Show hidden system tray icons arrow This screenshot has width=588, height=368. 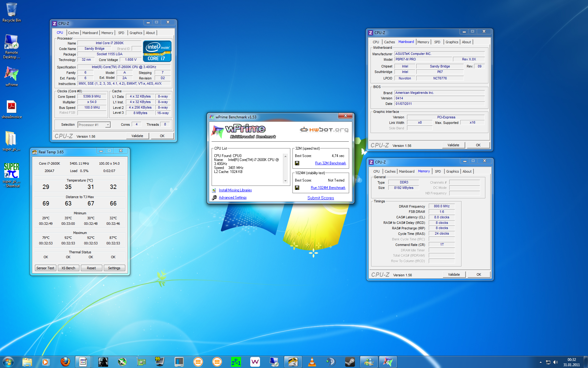tap(541, 362)
